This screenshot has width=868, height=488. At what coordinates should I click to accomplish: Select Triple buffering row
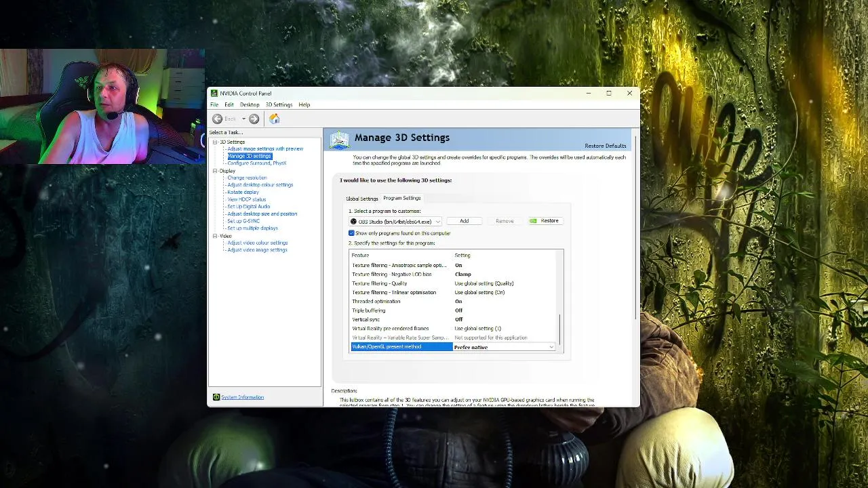point(454,310)
